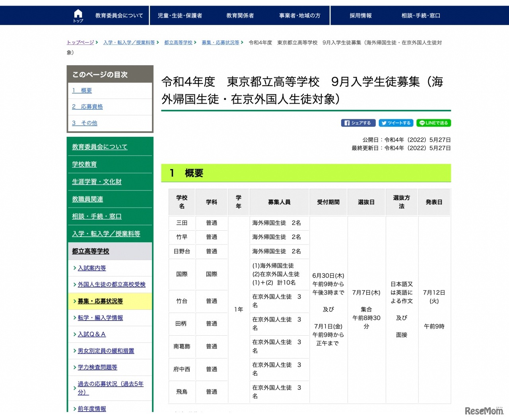Image resolution: width=509 pixels, height=420 pixels.
Task: Click the home (トップ) icon in navigation
Action: pos(78,14)
